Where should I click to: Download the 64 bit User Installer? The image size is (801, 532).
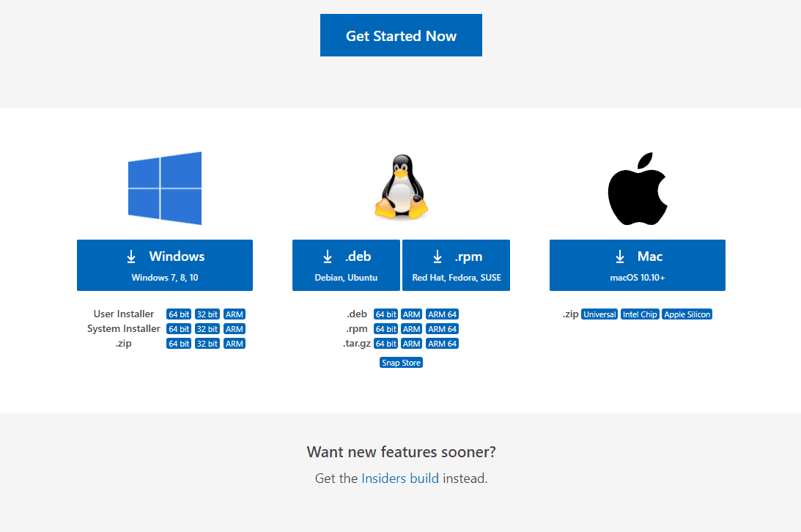[x=178, y=314]
